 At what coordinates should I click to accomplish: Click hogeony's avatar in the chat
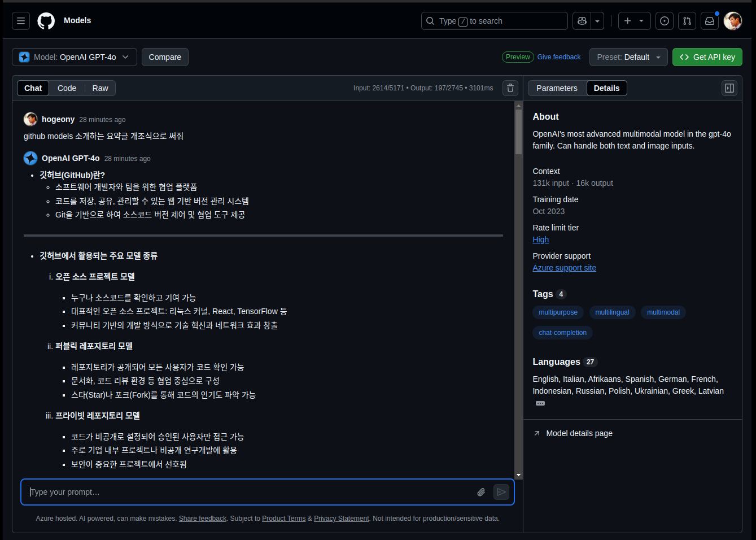(30, 119)
